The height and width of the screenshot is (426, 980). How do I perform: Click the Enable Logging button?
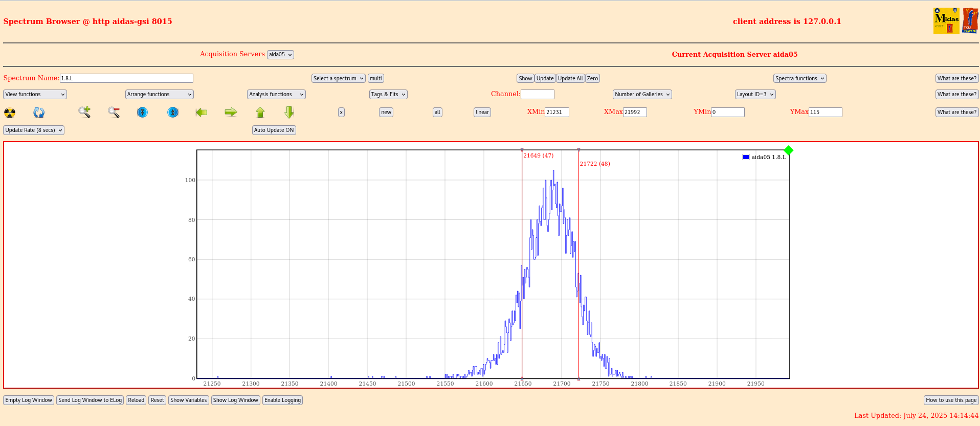click(x=282, y=400)
